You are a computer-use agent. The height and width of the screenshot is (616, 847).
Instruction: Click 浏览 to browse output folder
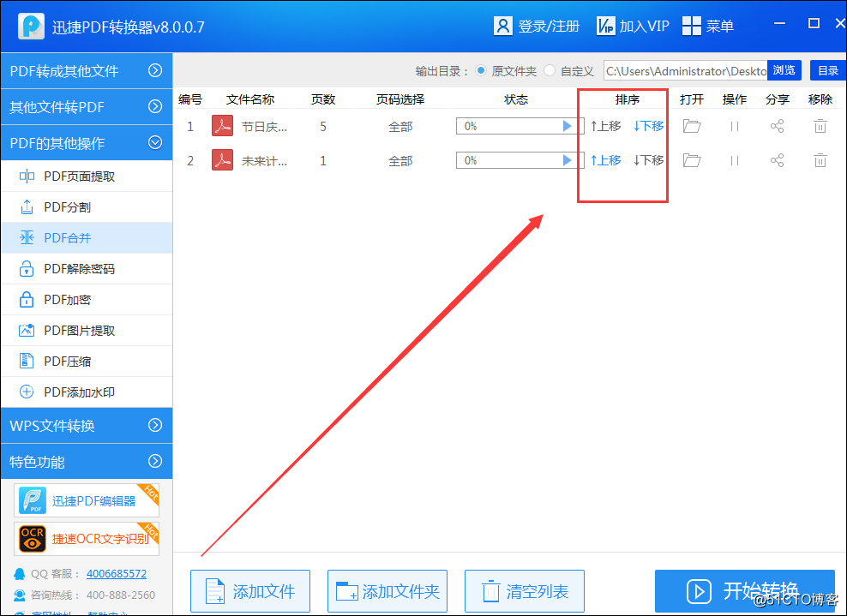coord(784,70)
